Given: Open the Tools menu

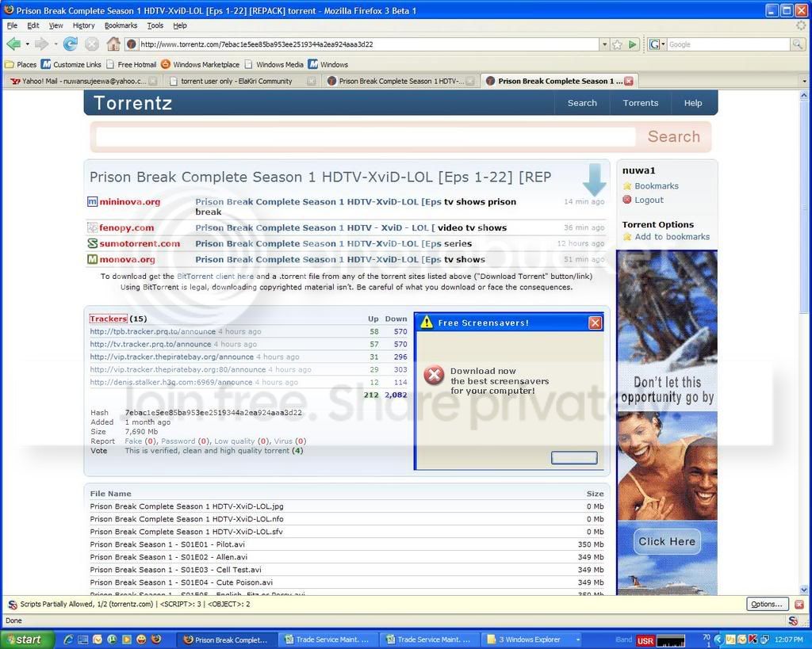Looking at the screenshot, I should [x=155, y=25].
